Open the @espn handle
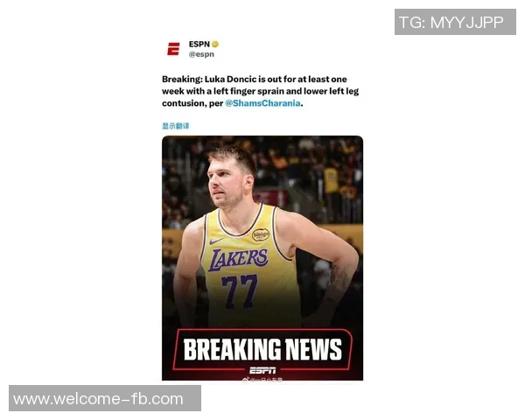Image resolution: width=525 pixels, height=420 pixels. tap(201, 54)
